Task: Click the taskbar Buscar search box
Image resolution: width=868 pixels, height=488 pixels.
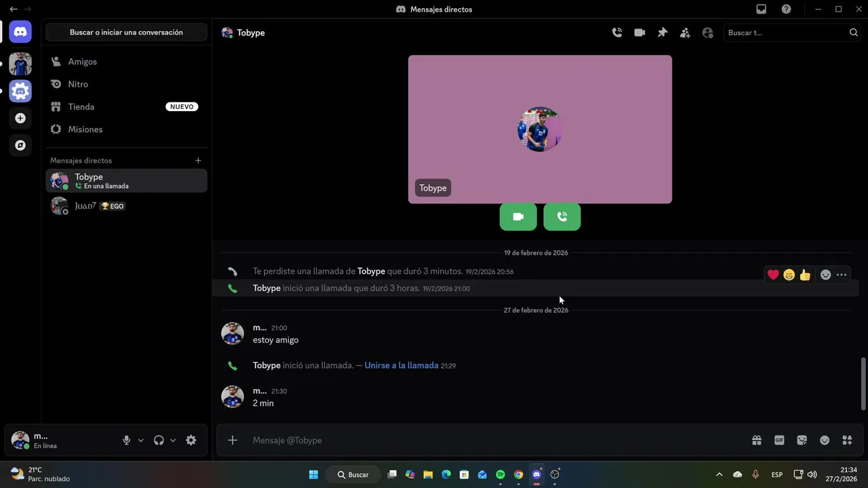Action: point(353,474)
